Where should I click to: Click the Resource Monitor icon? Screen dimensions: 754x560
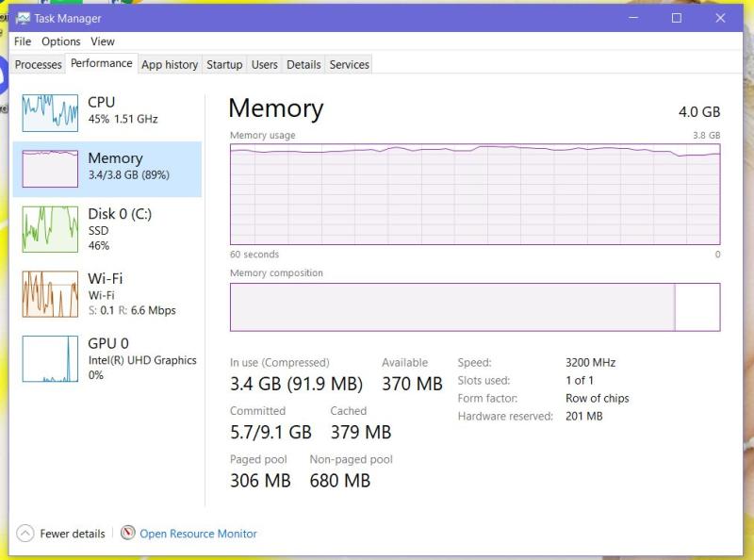click(x=128, y=534)
